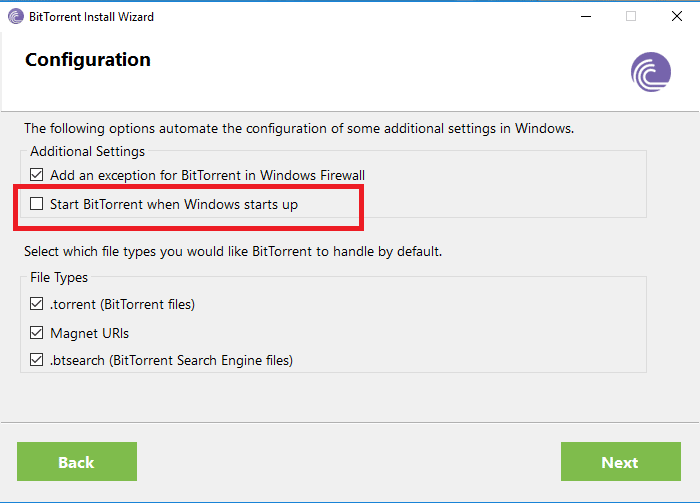
Task: Click the Additional Settings group label
Action: click(88, 151)
